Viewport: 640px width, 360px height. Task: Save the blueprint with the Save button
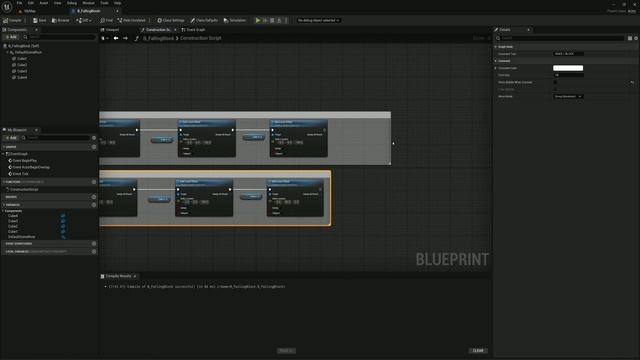pos(40,20)
